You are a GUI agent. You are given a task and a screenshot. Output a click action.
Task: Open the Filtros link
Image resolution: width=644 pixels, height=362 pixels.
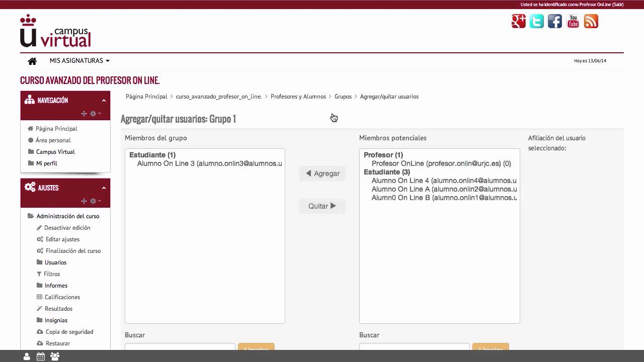coord(52,274)
